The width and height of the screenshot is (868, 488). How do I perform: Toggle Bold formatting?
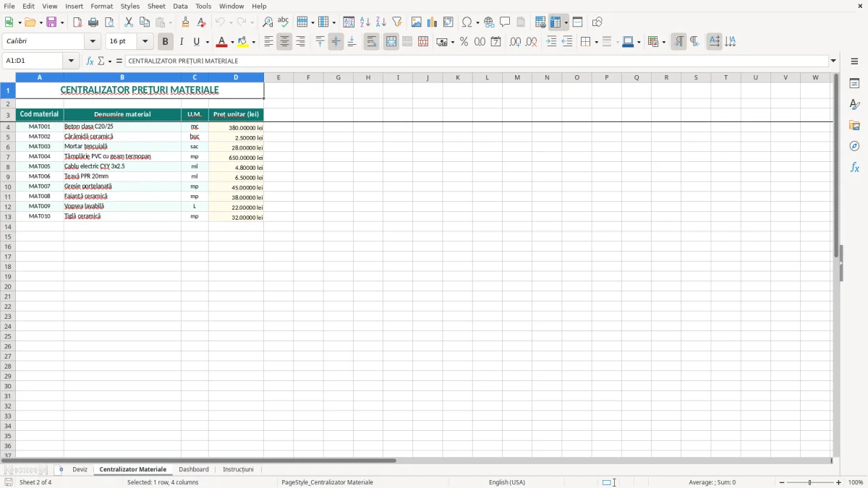tap(166, 42)
